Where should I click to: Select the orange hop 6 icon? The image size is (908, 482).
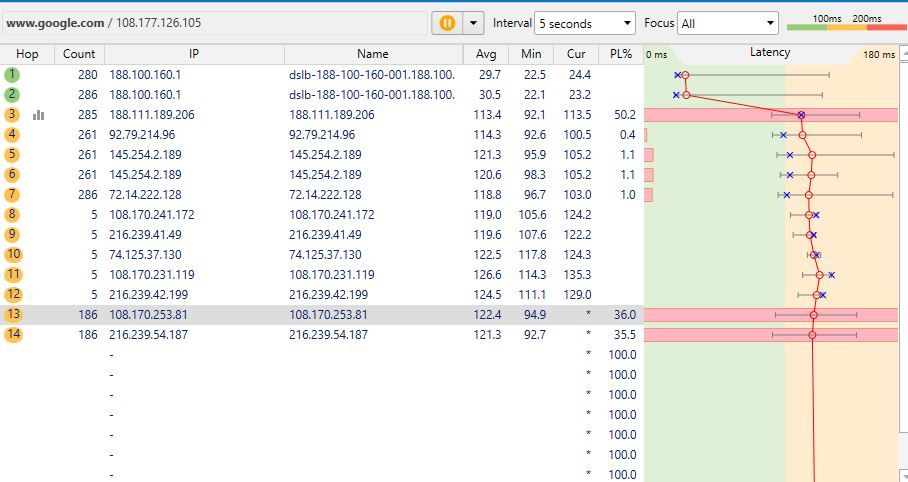pos(12,174)
